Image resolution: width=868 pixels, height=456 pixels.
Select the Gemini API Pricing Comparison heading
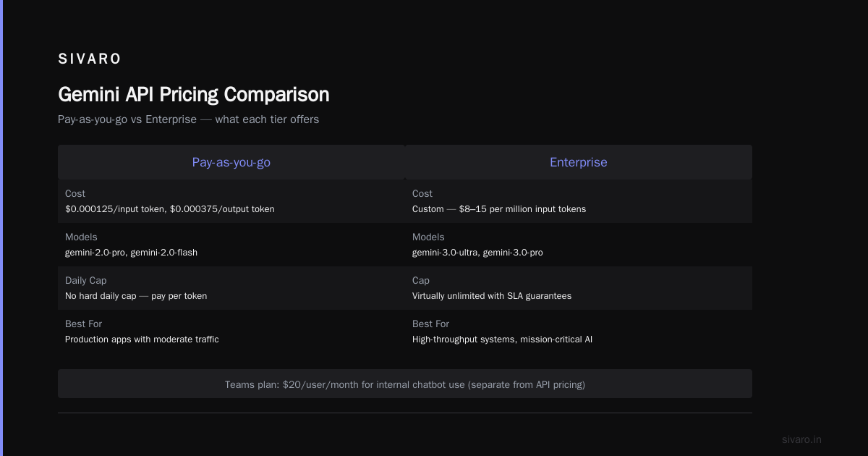click(193, 94)
